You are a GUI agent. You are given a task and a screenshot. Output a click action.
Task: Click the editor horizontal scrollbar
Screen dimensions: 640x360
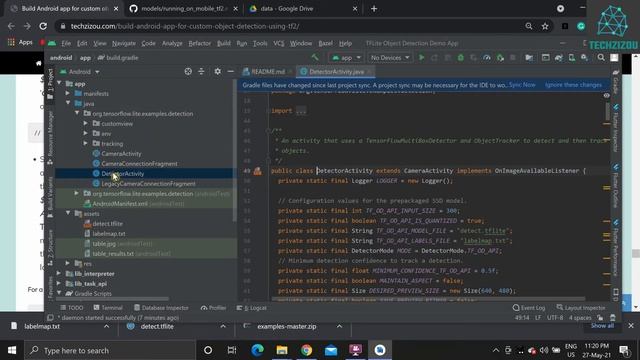click(x=429, y=299)
